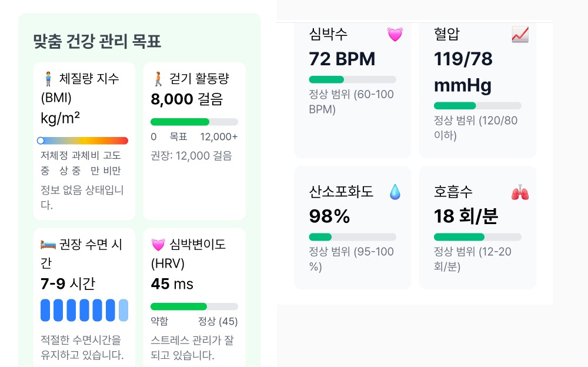Click the lungs icon on 호흡수 card
The image size is (588, 367).
pyautogui.click(x=520, y=192)
